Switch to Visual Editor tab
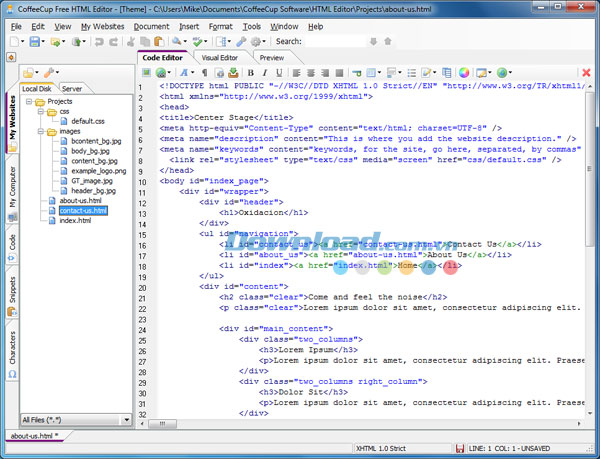 coord(220,58)
